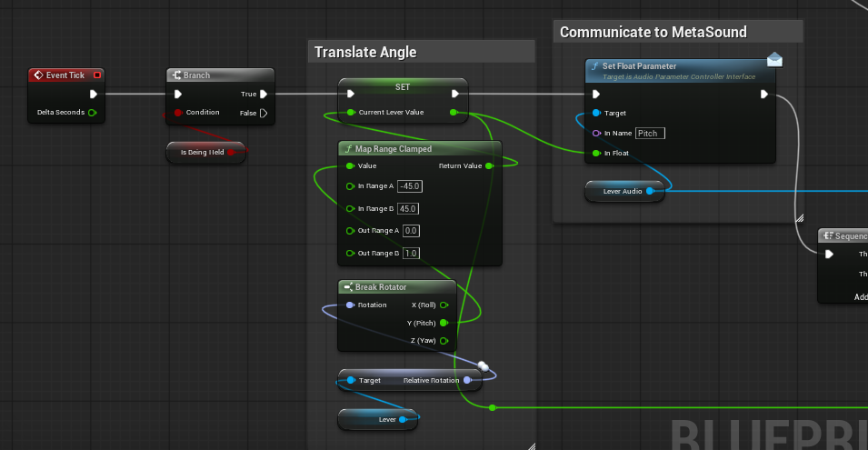
Task: Click the Delta Seconds output pin
Action: tap(92, 113)
